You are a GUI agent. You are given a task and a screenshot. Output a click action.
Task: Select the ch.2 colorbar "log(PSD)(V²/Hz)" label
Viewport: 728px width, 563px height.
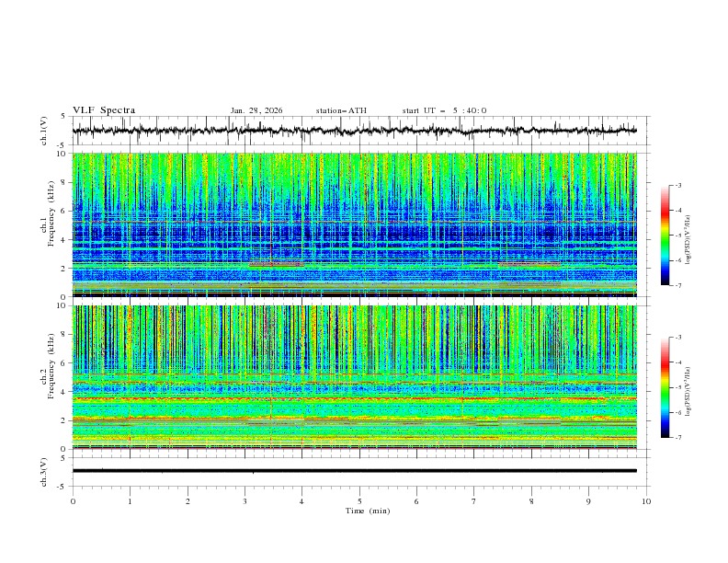pyautogui.click(x=688, y=392)
